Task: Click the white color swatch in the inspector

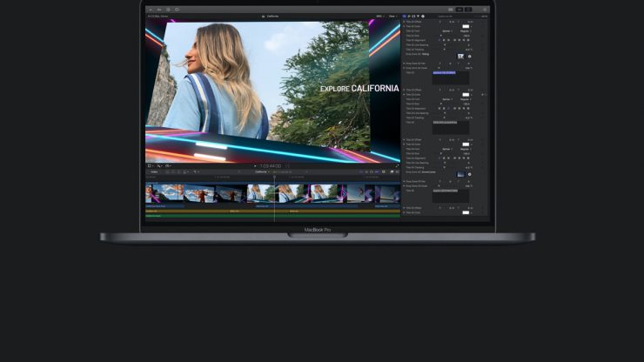Action: point(465,26)
